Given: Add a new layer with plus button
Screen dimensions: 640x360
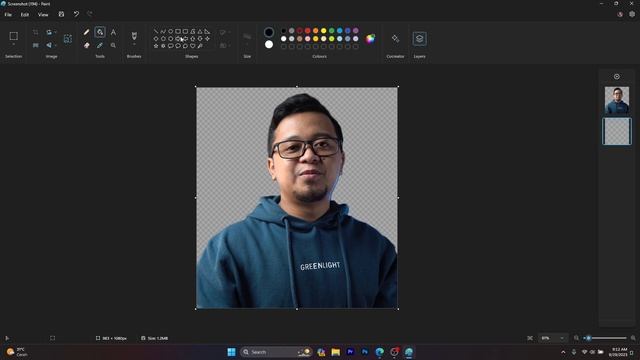Looking at the screenshot, I should pos(617,77).
